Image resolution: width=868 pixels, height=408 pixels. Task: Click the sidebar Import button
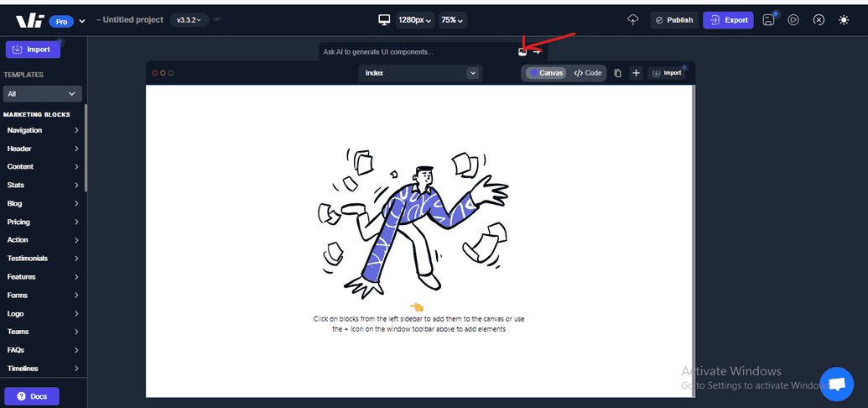33,50
